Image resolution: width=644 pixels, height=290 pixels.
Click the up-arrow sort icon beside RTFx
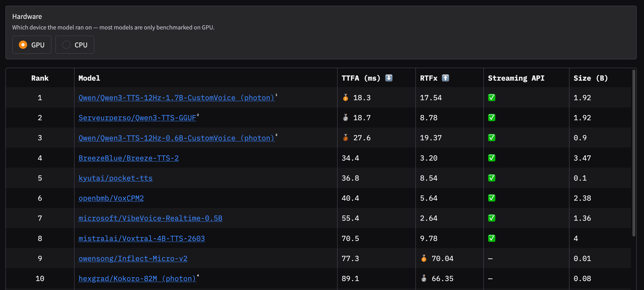click(446, 78)
